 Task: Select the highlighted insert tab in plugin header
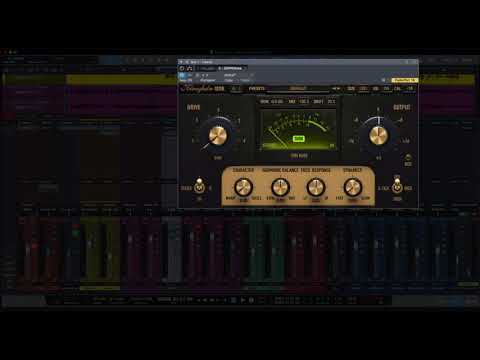click(232, 68)
